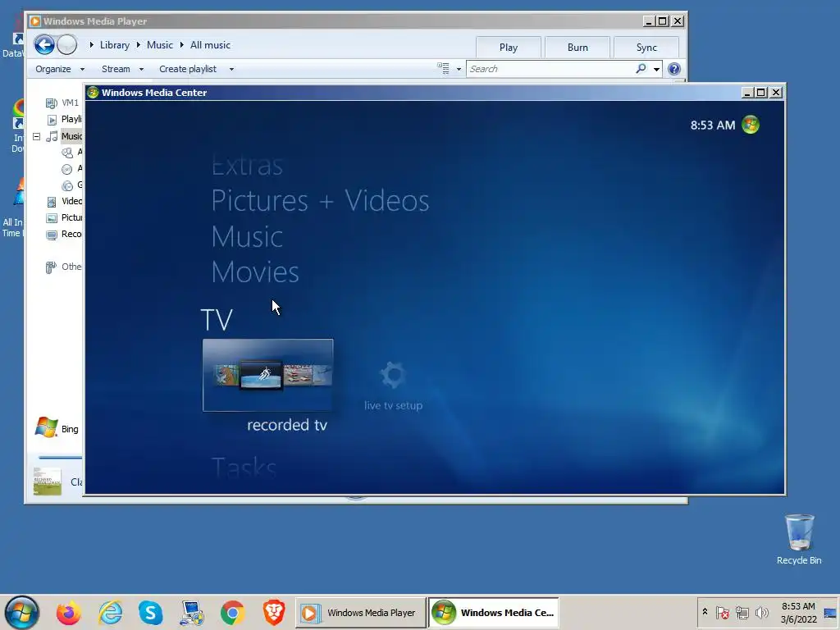The height and width of the screenshot is (630, 840).
Task: Click Music in the breadcrumb
Action: [x=160, y=45]
